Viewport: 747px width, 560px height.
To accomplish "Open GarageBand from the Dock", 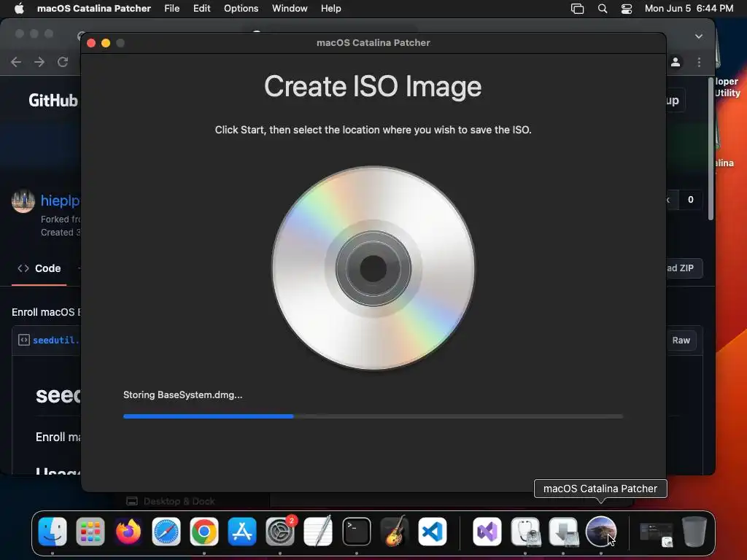I will pyautogui.click(x=395, y=532).
